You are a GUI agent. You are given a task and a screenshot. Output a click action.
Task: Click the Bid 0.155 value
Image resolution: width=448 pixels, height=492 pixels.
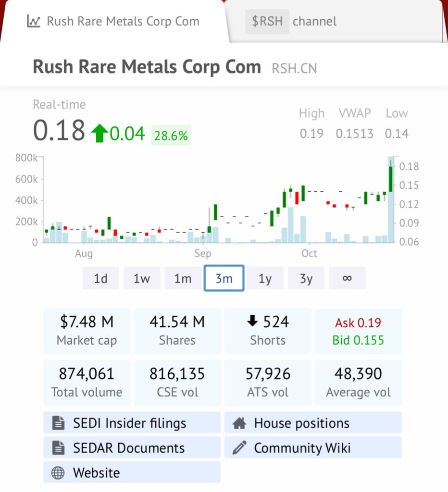[x=358, y=340]
